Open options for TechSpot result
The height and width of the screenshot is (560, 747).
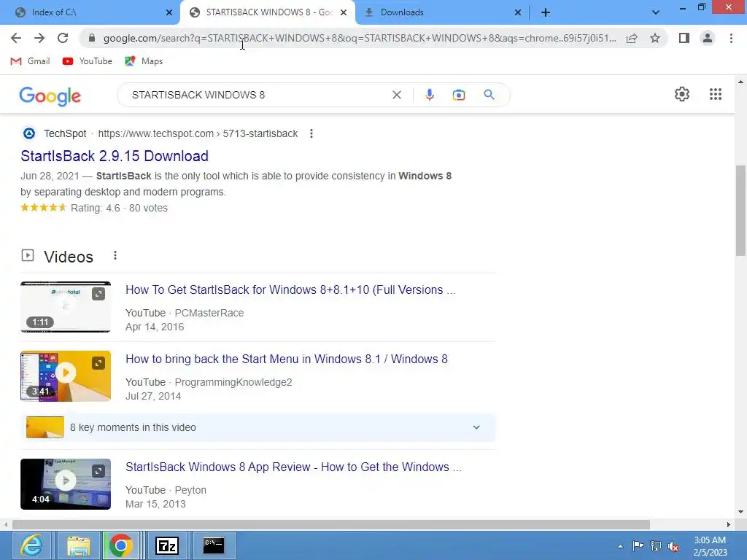[x=311, y=133]
